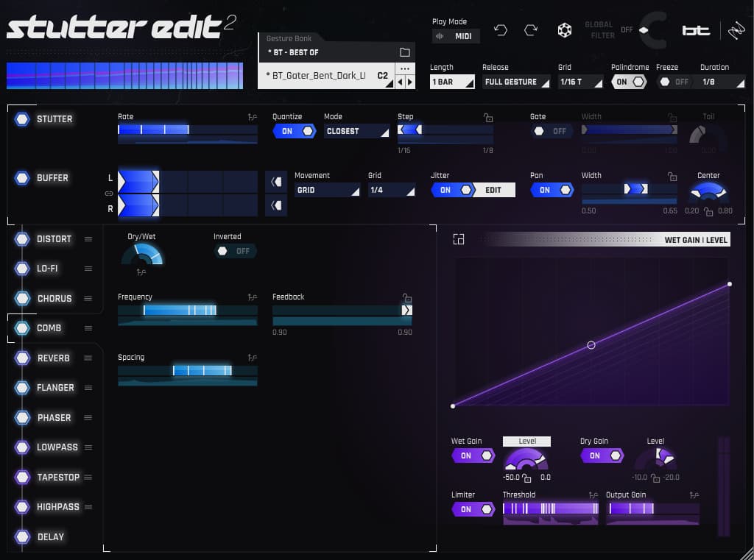Image resolution: width=754 pixels, height=560 pixels.
Task: Select the Wet Gain Level label tab
Action: [x=527, y=442]
